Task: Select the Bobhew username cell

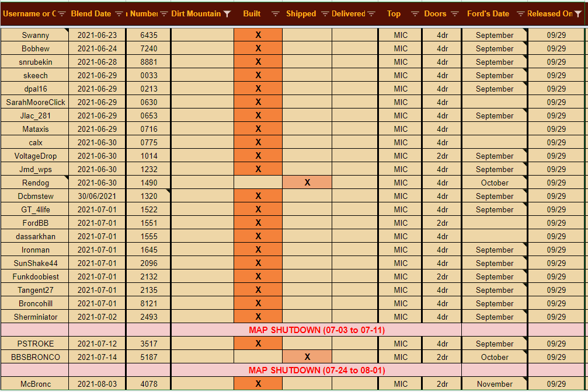Action: click(x=35, y=49)
